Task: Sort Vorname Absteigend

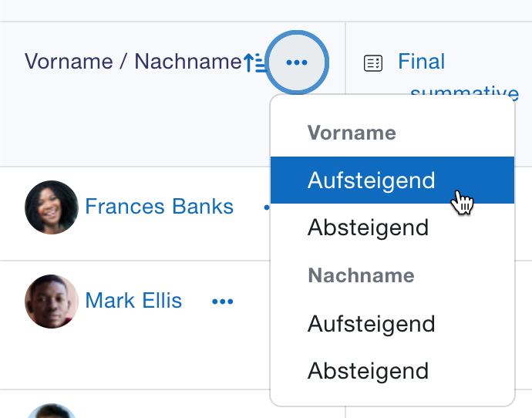Action: pos(392,228)
